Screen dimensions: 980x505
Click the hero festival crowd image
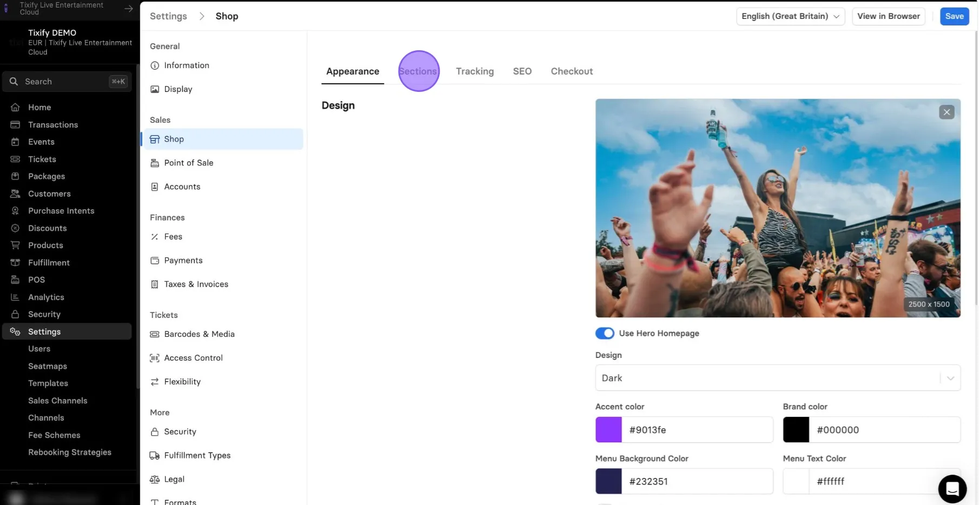778,208
